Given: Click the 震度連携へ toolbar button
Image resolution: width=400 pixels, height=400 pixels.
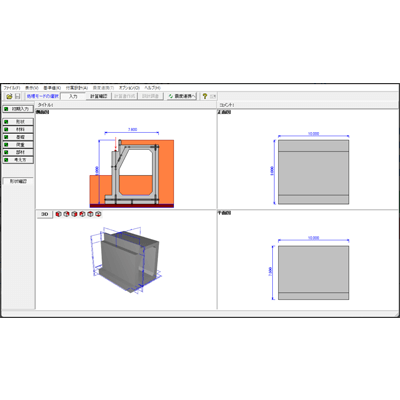Looking at the screenshot, I should 182,96.
